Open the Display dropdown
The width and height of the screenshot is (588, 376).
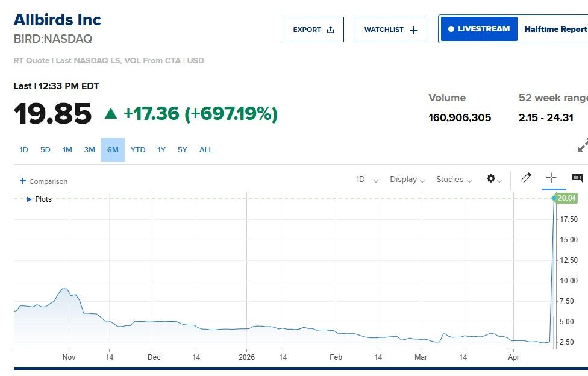click(407, 180)
